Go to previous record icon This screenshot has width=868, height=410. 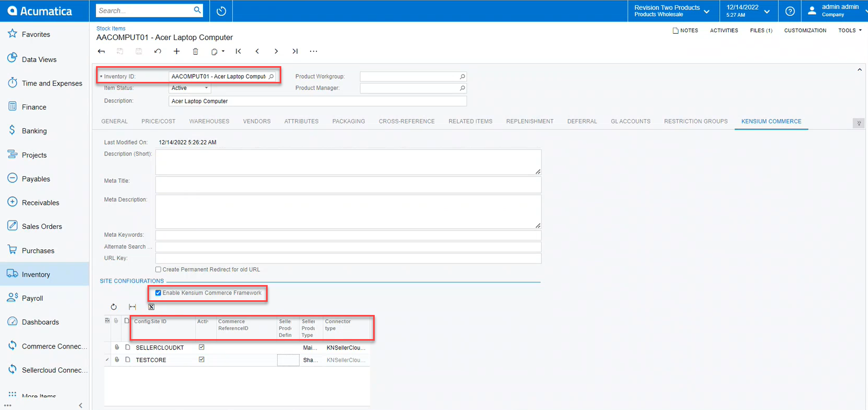257,51
